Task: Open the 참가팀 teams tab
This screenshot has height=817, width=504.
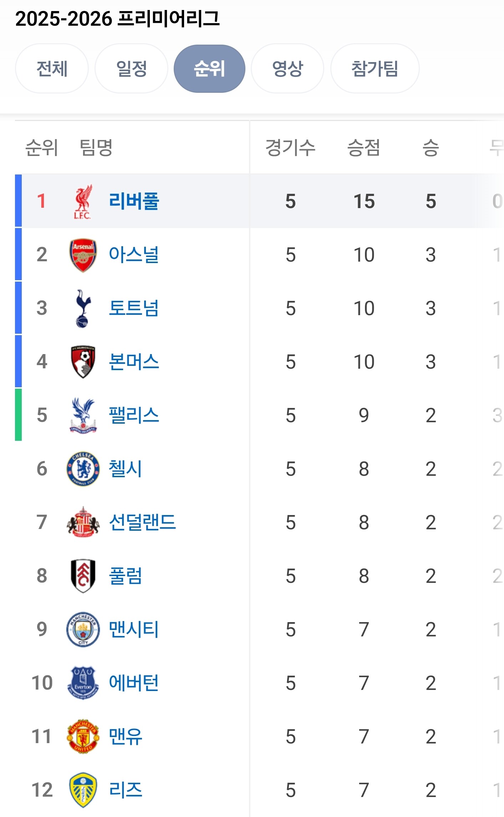Action: [x=375, y=69]
